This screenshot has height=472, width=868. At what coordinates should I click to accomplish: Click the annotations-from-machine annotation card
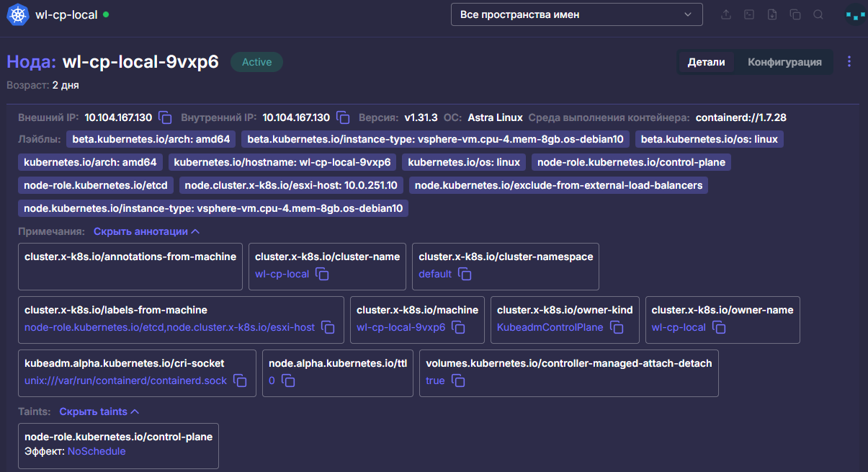point(130,267)
